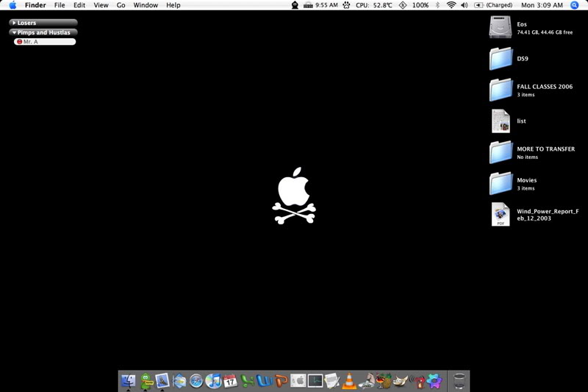
Task: Open iCal calendar showing 17
Action: pos(230,381)
